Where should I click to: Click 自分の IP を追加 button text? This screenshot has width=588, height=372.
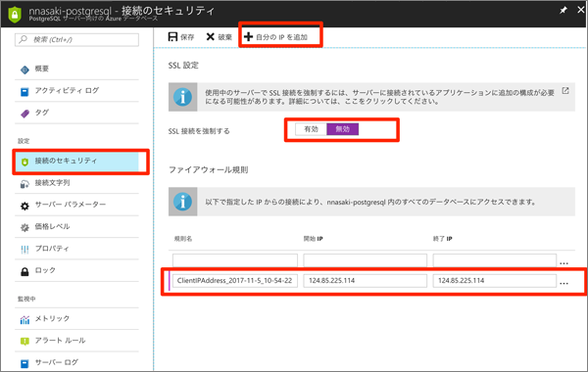(x=281, y=37)
